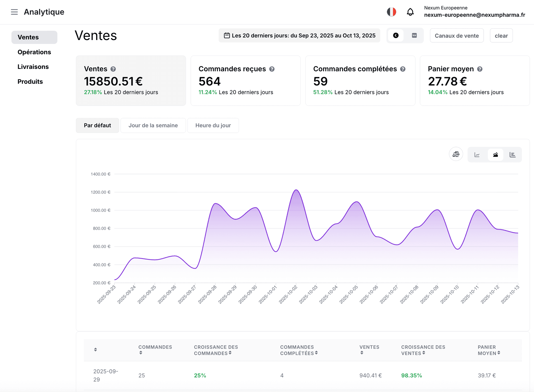
Task: Click the clear filters button
Action: click(501, 36)
